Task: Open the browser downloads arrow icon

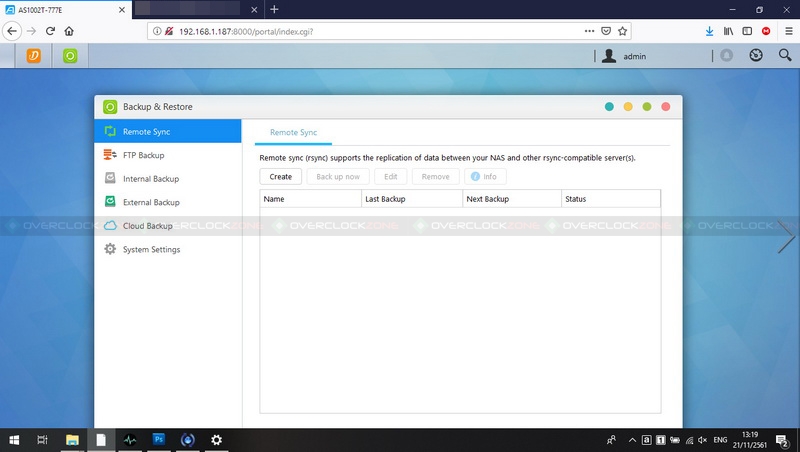Action: click(709, 31)
